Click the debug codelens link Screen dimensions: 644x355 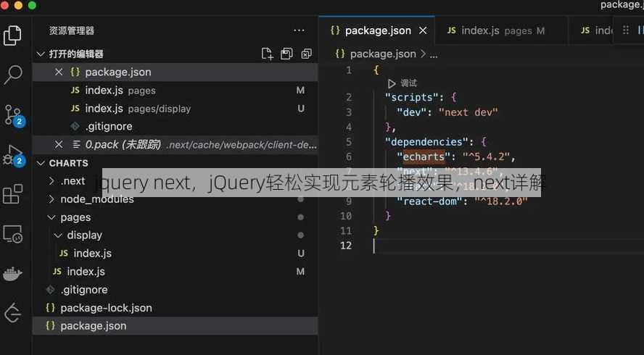408,84
